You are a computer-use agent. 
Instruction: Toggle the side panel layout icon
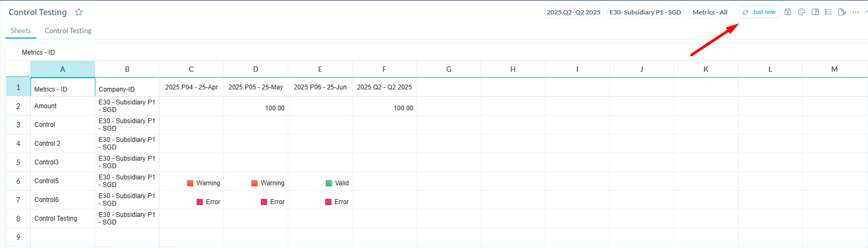tap(815, 12)
